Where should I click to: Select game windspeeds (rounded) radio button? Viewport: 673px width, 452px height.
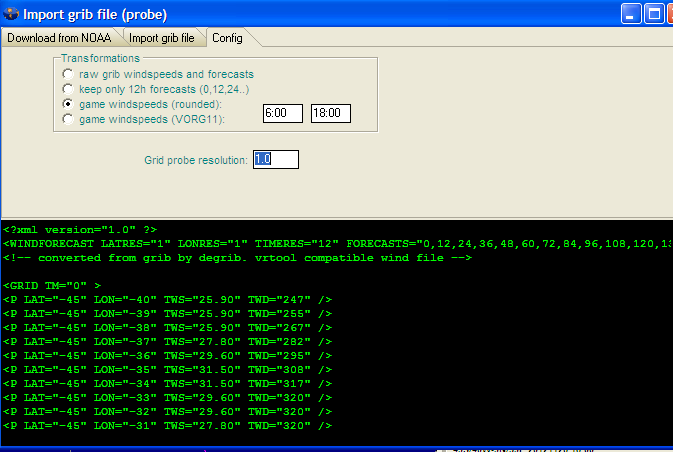click(x=67, y=104)
